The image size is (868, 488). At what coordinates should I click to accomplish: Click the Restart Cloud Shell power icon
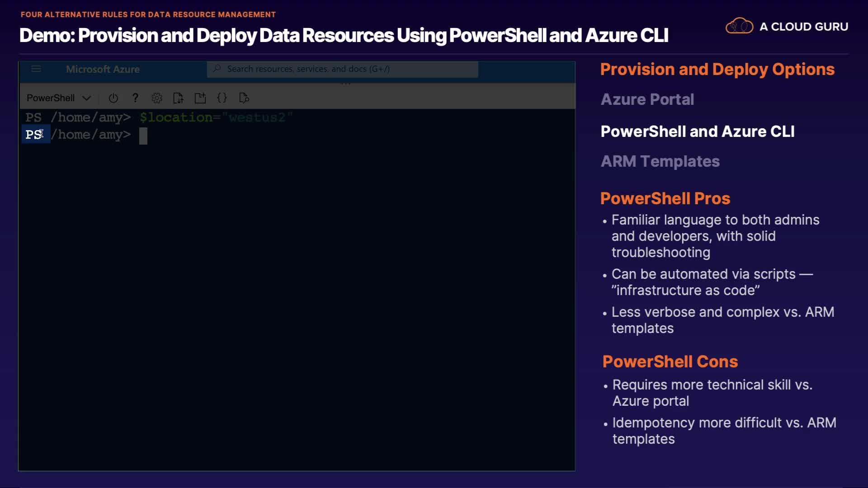point(113,98)
